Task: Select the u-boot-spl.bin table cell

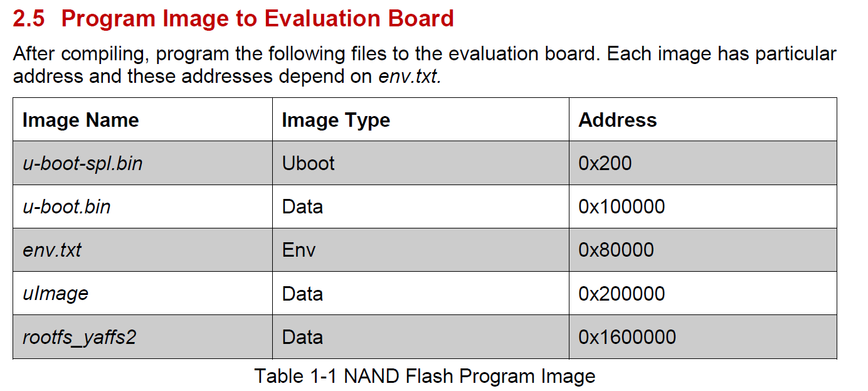Action: coord(82,163)
